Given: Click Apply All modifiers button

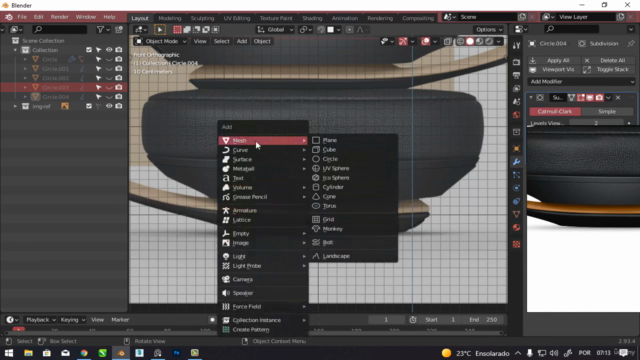Looking at the screenshot, I should click(x=554, y=60).
